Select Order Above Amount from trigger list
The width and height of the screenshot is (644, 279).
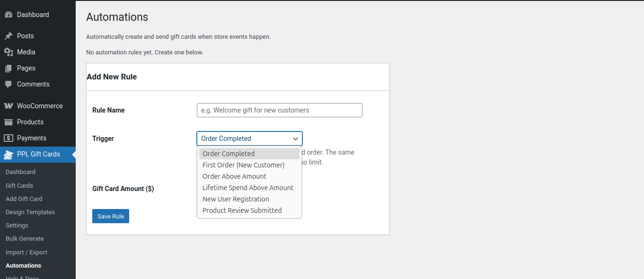pyautogui.click(x=234, y=176)
